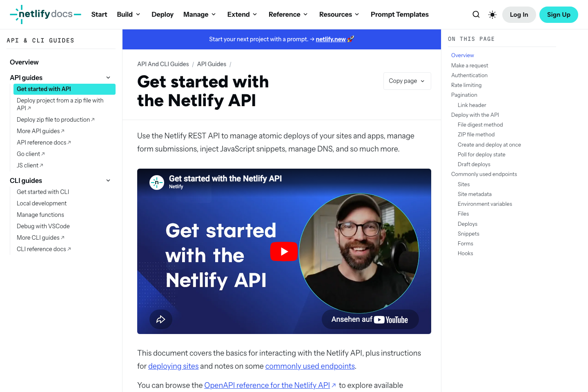Open the Deploy menu item
Image resolution: width=588 pixels, height=392 pixels.
pos(162,14)
